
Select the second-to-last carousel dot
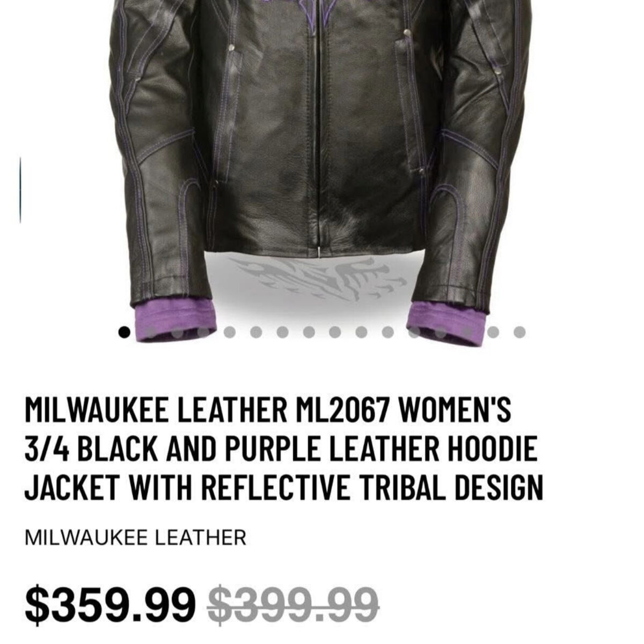click(493, 332)
